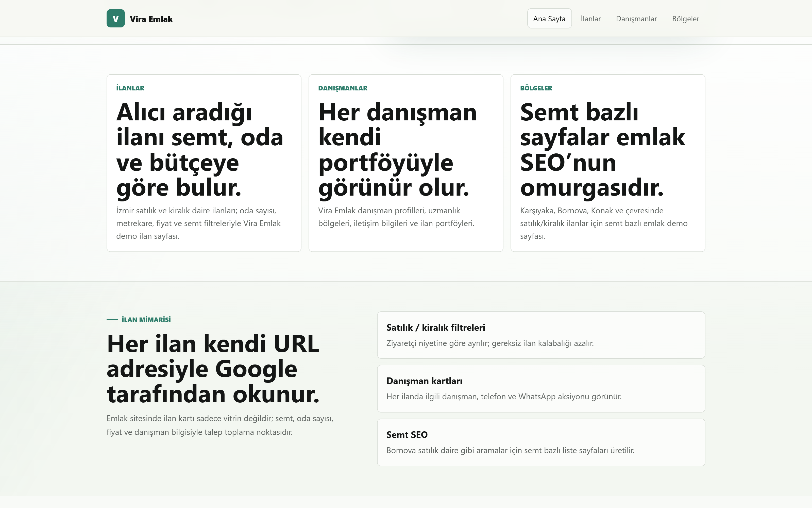The height and width of the screenshot is (508, 812).
Task: Click the green V logo icon
Action: point(115,19)
